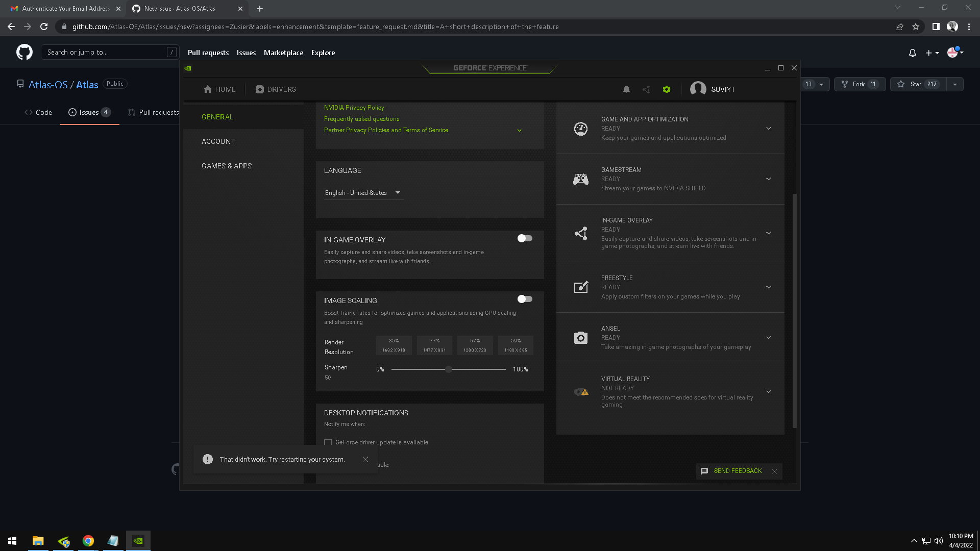Expand the Virtual Reality feature details
The height and width of the screenshot is (551, 980).
pos(768,392)
